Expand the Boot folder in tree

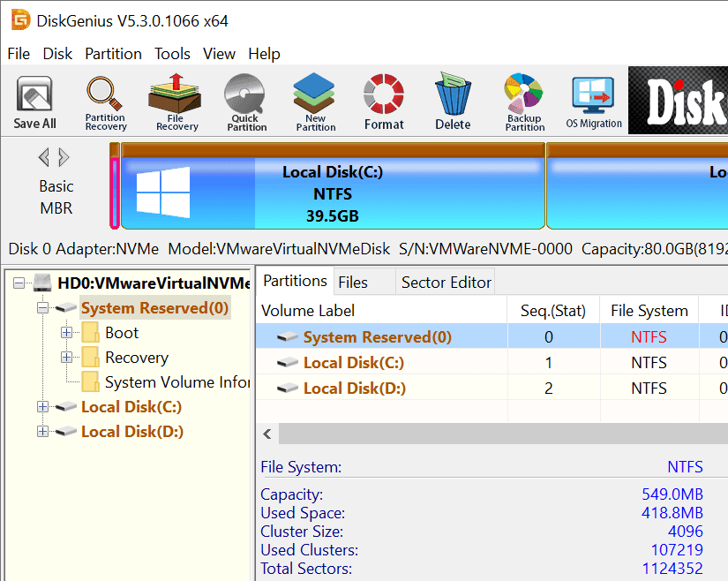tap(66, 333)
